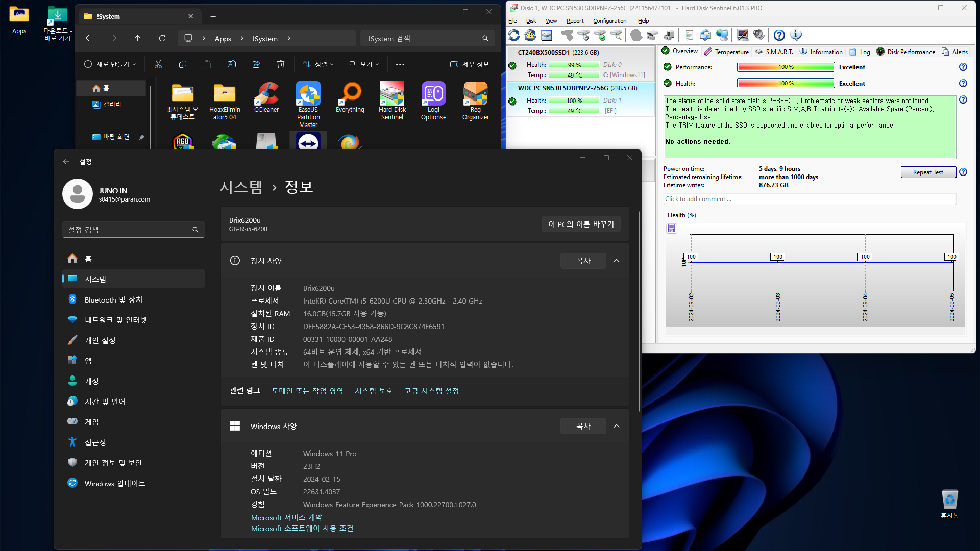This screenshot has height=551, width=980.
Task: Click the Report menu in Sentinel
Action: click(574, 21)
